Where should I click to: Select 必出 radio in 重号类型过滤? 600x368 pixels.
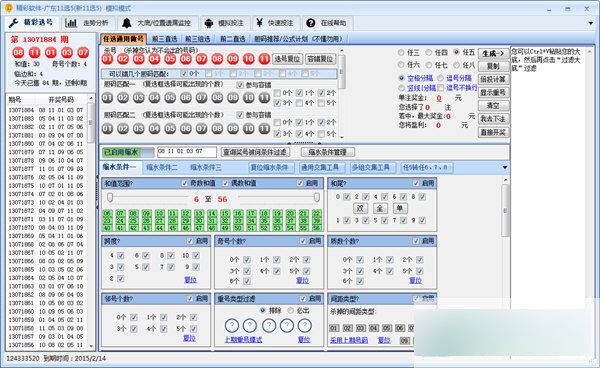pyautogui.click(x=291, y=310)
